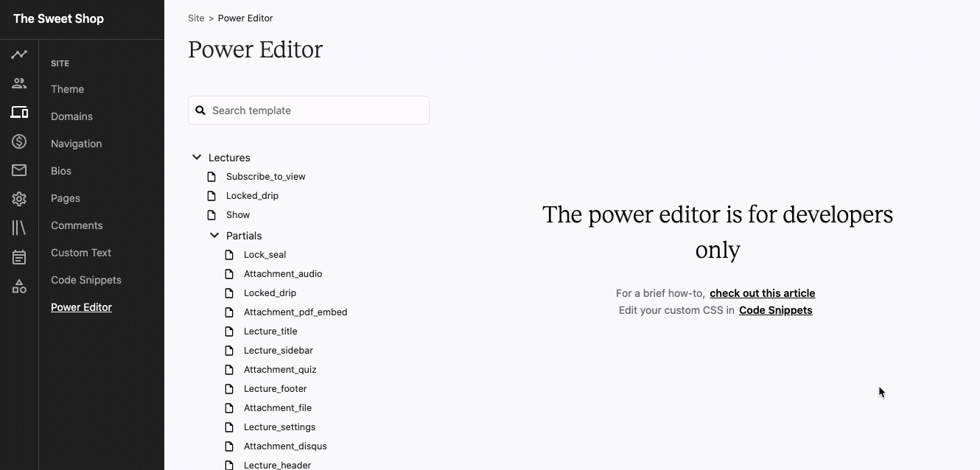Viewport: 980px width, 470px height.
Task: Click the magnifier icon in search box
Action: [x=200, y=111]
